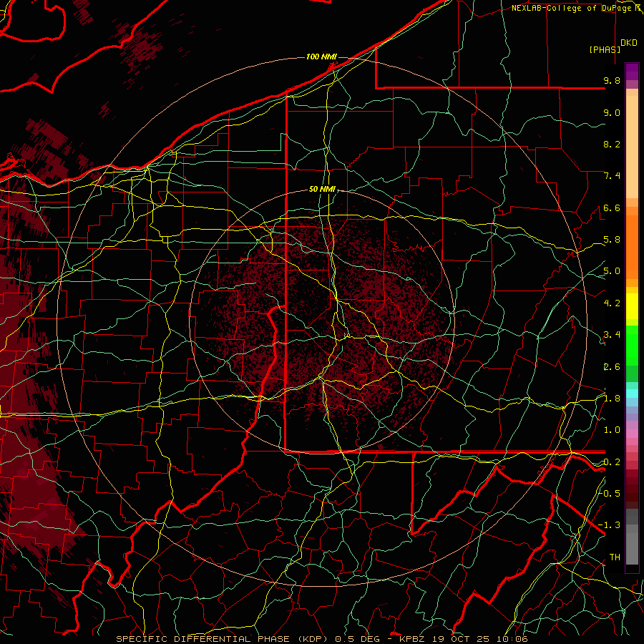The height and width of the screenshot is (644, 644).
Task: Select the 7.4 scale value
Action: click(612, 176)
